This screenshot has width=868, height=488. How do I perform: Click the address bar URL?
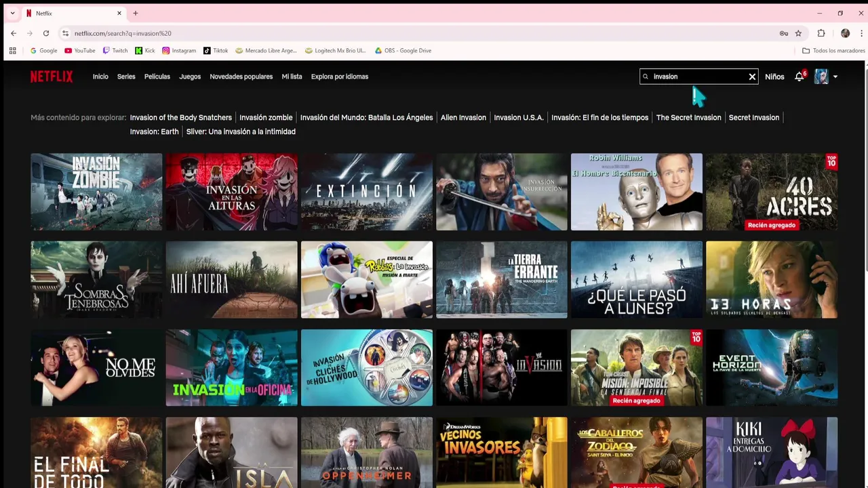[x=123, y=33]
